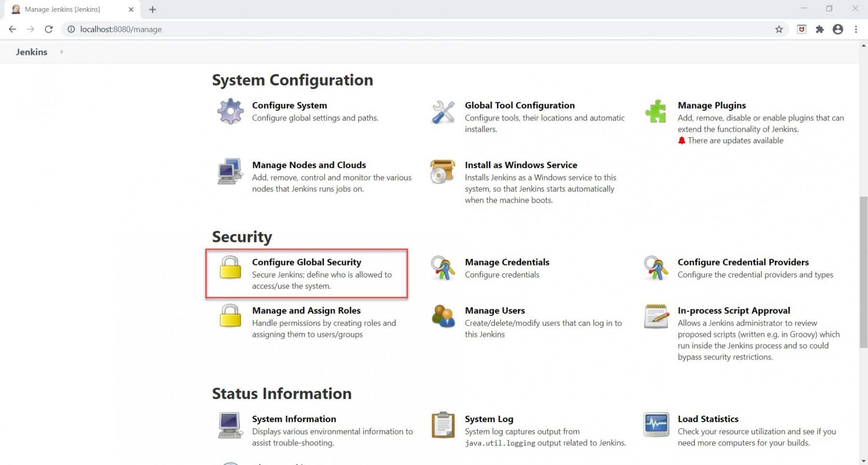Open the browser account profile menu

pyautogui.click(x=838, y=29)
